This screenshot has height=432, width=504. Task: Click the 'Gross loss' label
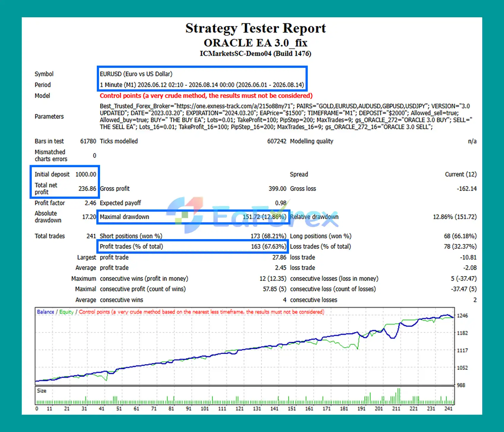303,189
